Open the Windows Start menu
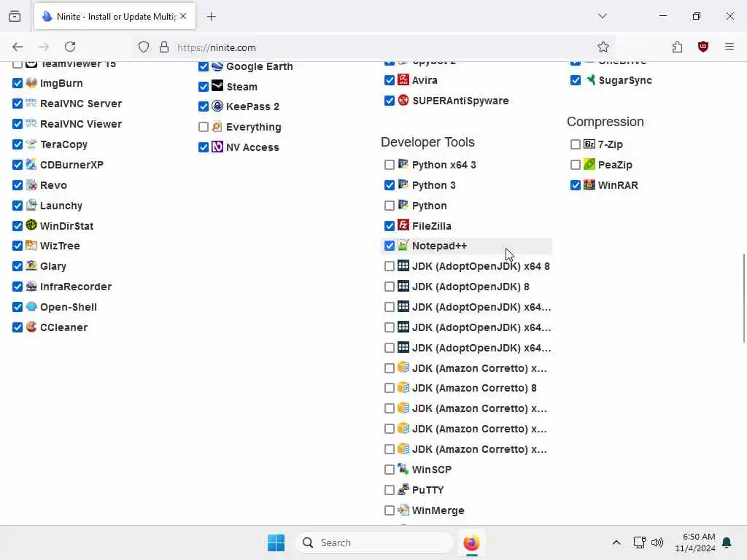Viewport: 747px width, 560px height. (x=276, y=542)
